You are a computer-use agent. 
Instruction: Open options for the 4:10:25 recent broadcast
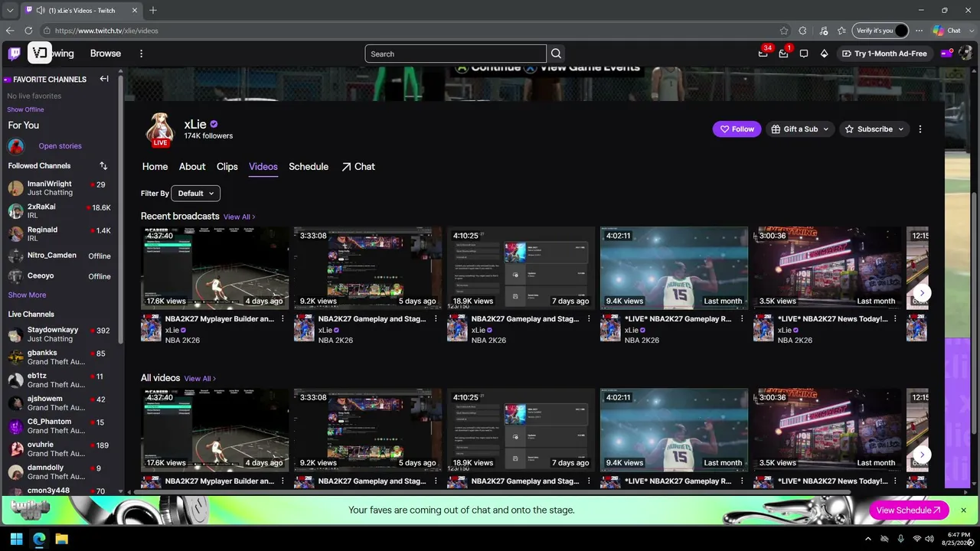pyautogui.click(x=589, y=319)
